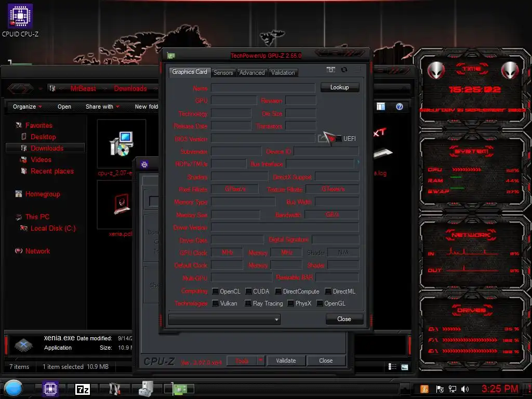
Task: Click MrBeast in the address breadcrumb
Action: [83, 88]
